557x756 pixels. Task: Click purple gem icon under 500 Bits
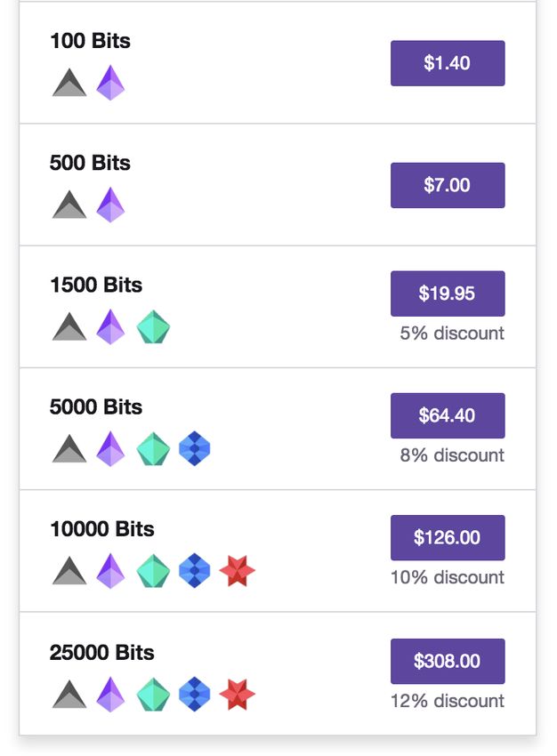coord(110,205)
